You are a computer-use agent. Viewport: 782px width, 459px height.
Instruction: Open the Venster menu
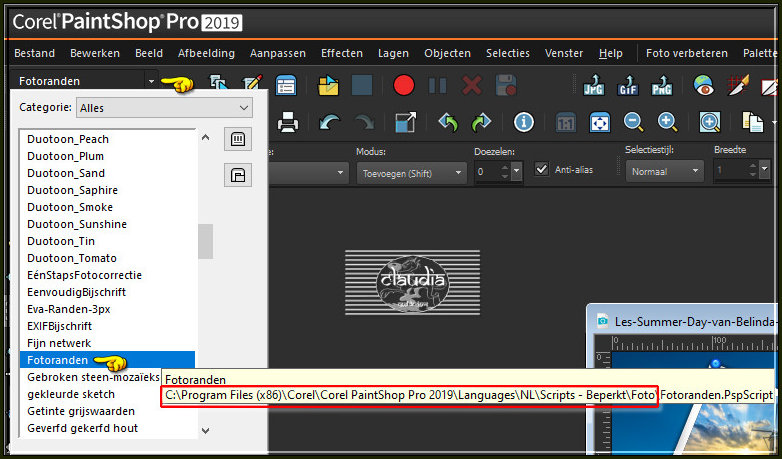(x=564, y=53)
